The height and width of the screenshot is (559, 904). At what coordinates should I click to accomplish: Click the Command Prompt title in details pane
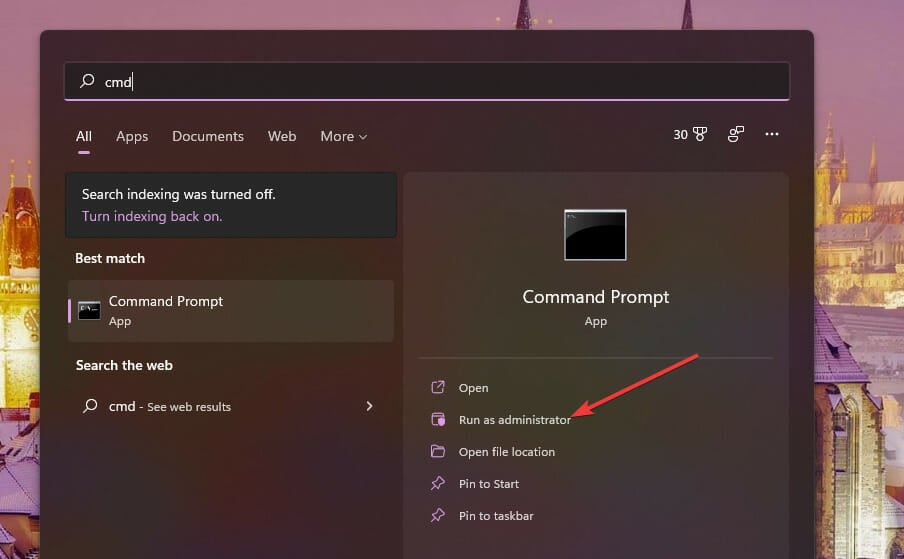(596, 297)
